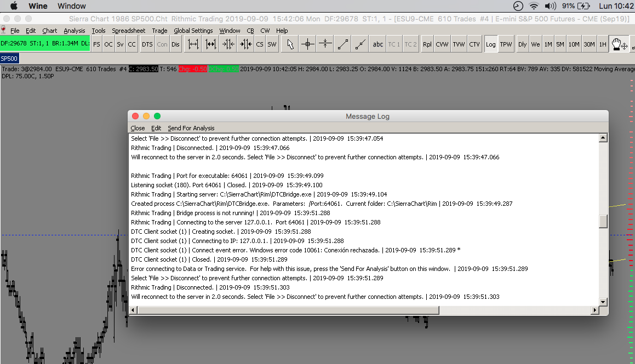Screen dimensions: 635x364
Task: Click the CVW toolbar button
Action: 442,44
